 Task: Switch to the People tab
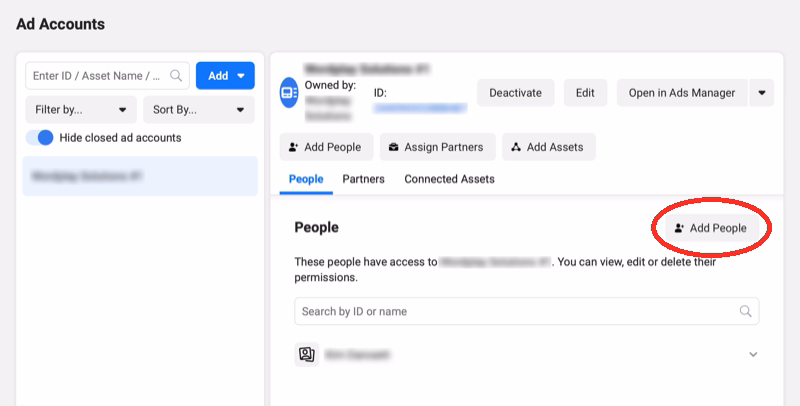click(x=306, y=179)
